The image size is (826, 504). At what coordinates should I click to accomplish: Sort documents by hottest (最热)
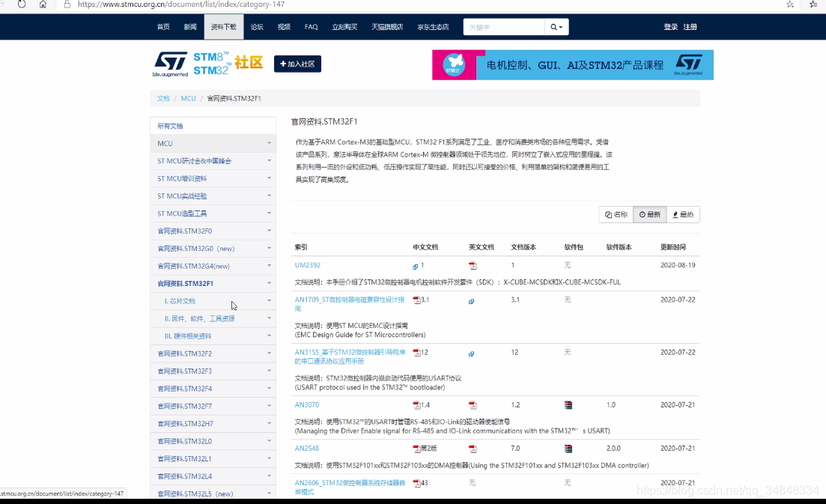tap(683, 214)
